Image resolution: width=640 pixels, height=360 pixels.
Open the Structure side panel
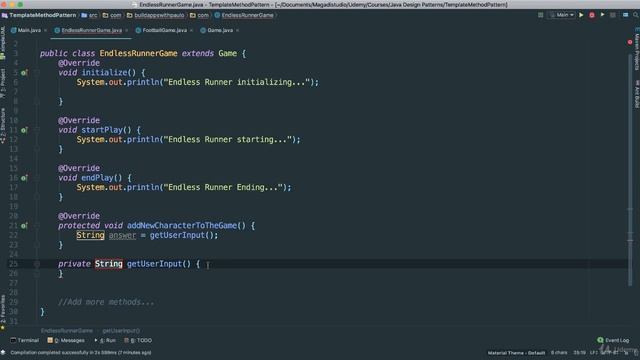[x=3, y=126]
